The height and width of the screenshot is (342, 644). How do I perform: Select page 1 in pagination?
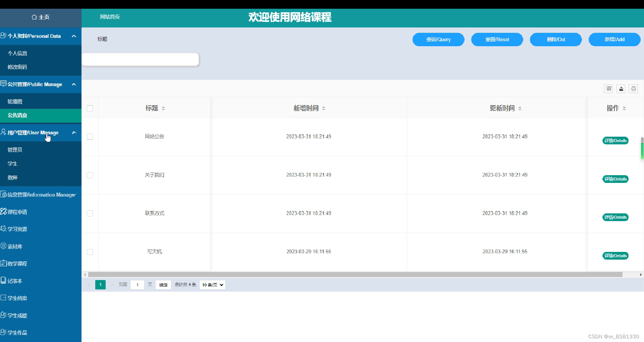click(x=100, y=285)
